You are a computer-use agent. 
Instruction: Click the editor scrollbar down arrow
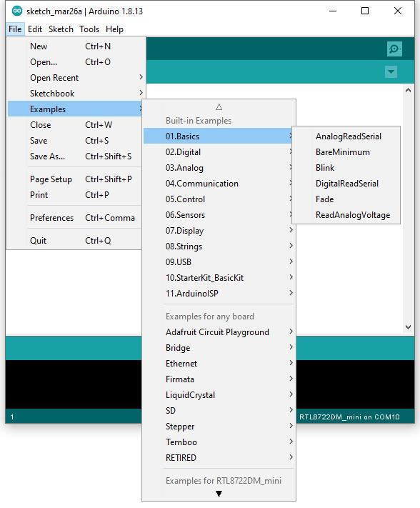click(x=408, y=327)
